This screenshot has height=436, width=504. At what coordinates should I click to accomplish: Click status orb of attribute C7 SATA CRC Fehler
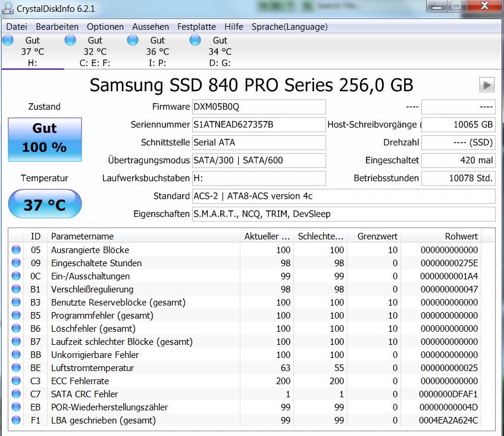click(x=16, y=394)
